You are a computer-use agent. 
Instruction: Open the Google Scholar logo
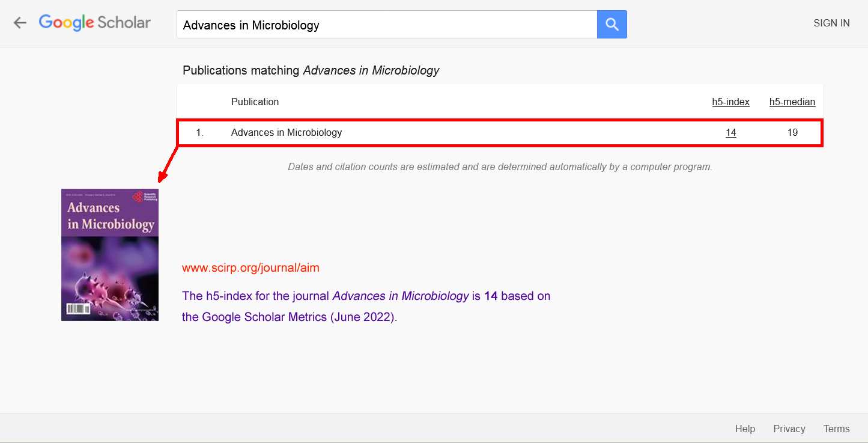pos(95,23)
